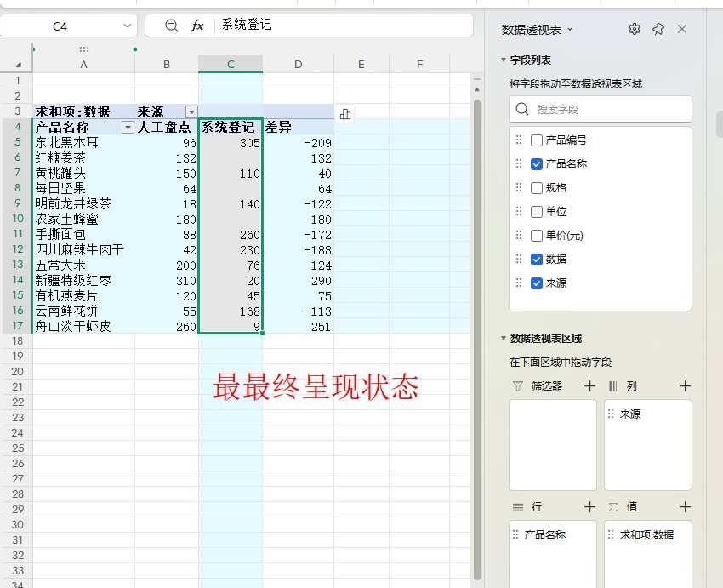Add a field to the values area
Image resolution: width=723 pixels, height=588 pixels.
(685, 507)
